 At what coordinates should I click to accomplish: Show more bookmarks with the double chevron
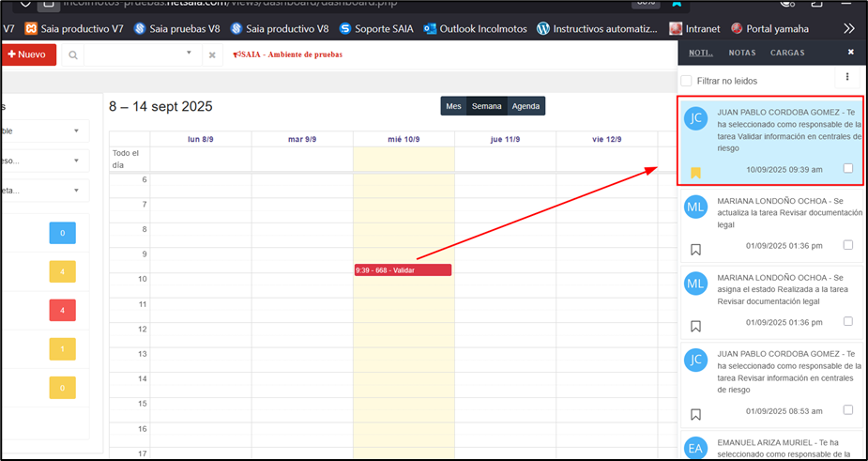pos(849,29)
